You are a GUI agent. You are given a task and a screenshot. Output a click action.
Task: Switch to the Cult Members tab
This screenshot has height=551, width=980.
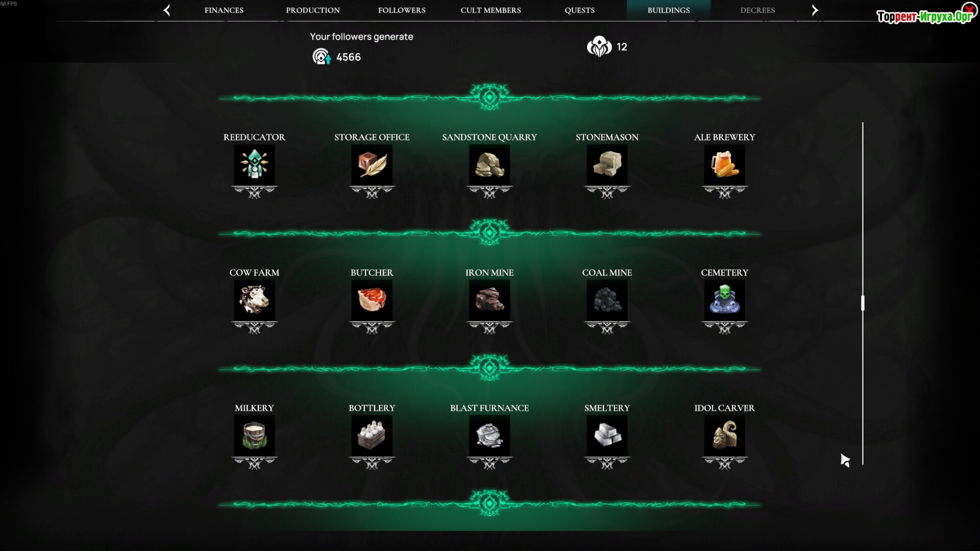pyautogui.click(x=491, y=10)
